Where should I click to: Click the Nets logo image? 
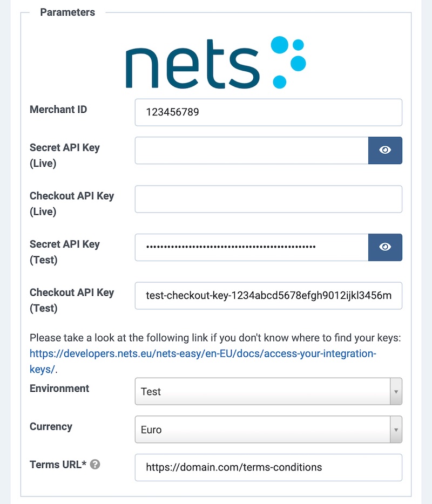click(x=216, y=63)
